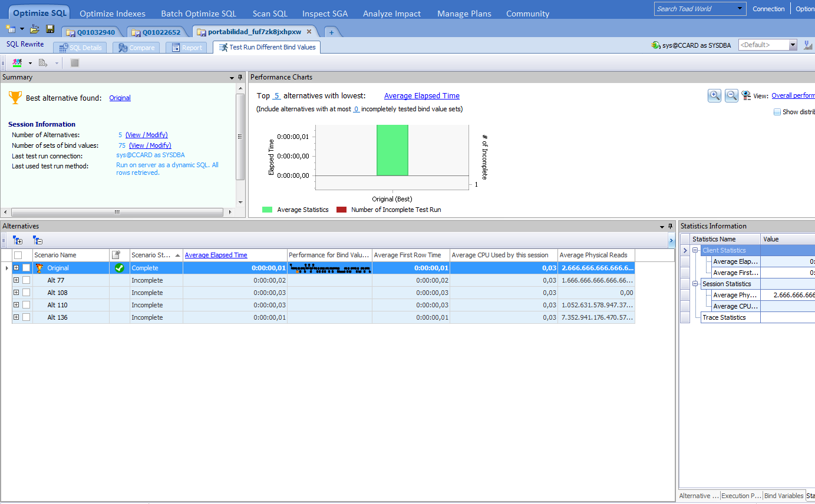The width and height of the screenshot is (815, 504).
Task: Open the Compare sub-tab
Action: pos(137,48)
